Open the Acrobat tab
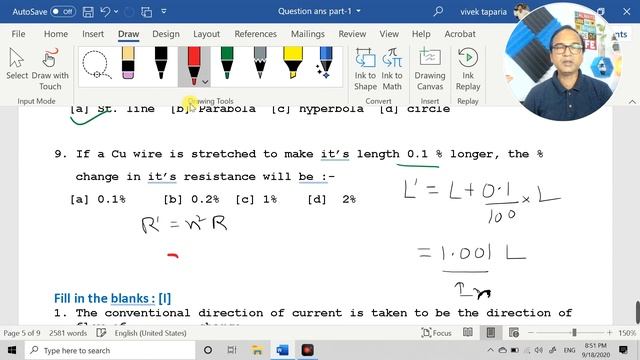This screenshot has height=360, width=640. [460, 34]
